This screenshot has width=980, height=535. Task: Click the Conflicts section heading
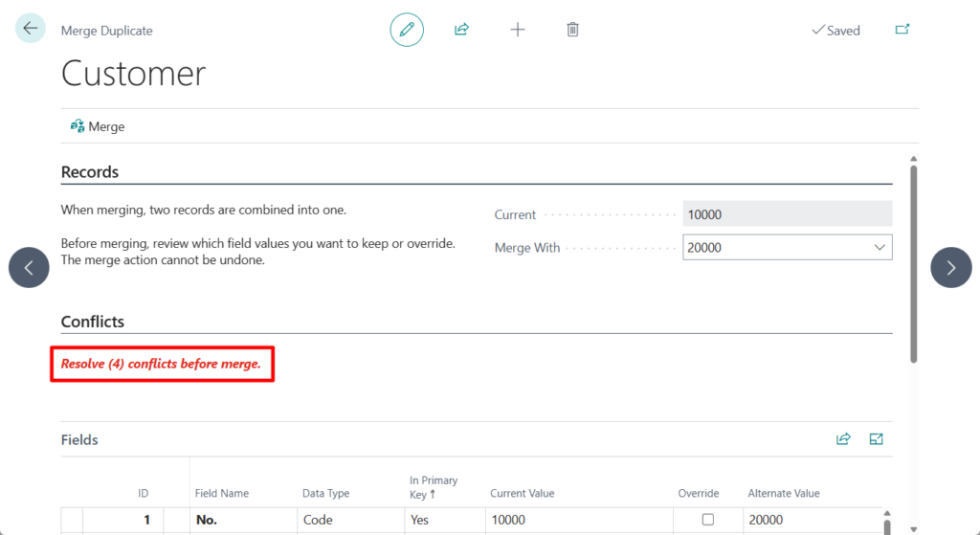click(x=93, y=322)
